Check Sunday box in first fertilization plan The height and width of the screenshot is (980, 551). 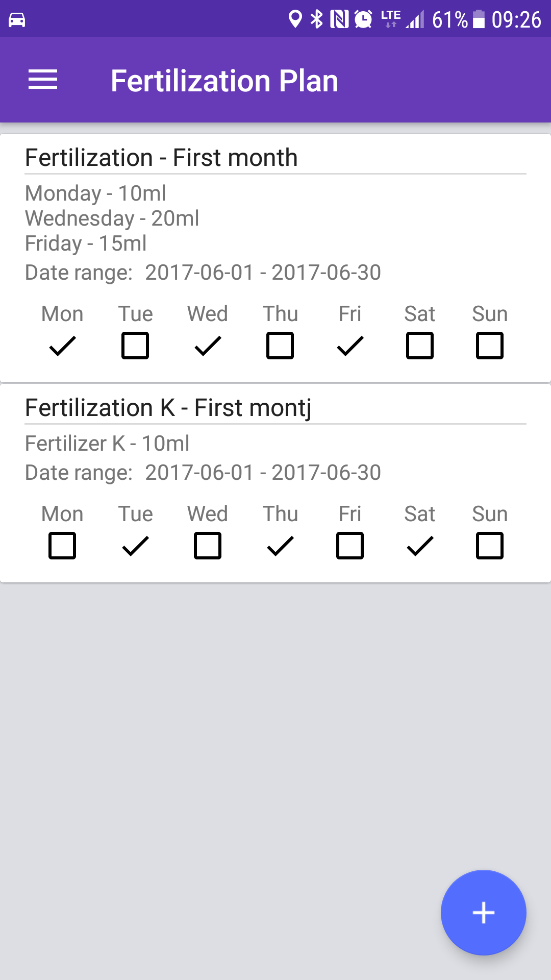tap(490, 346)
